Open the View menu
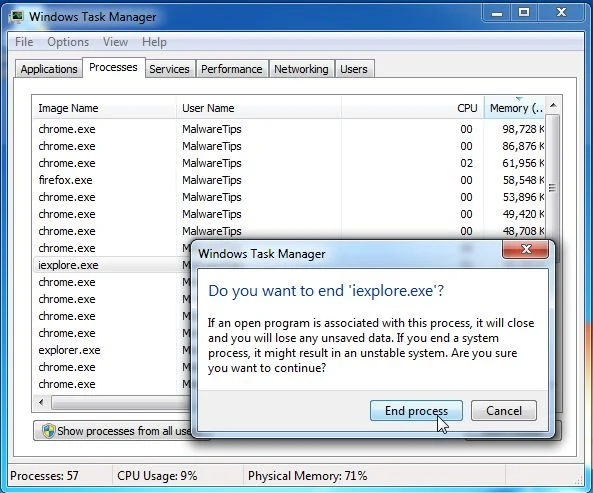This screenshot has height=493, width=593. pyautogui.click(x=115, y=42)
